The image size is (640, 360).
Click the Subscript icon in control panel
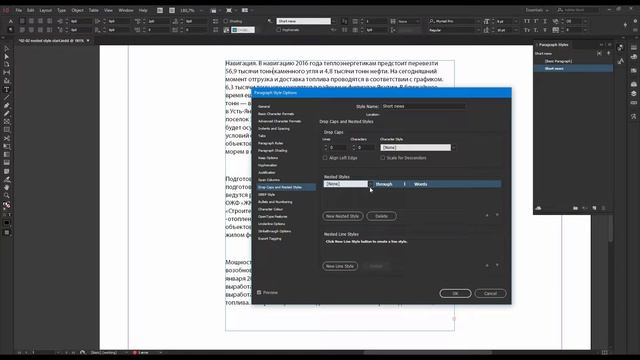click(x=536, y=30)
